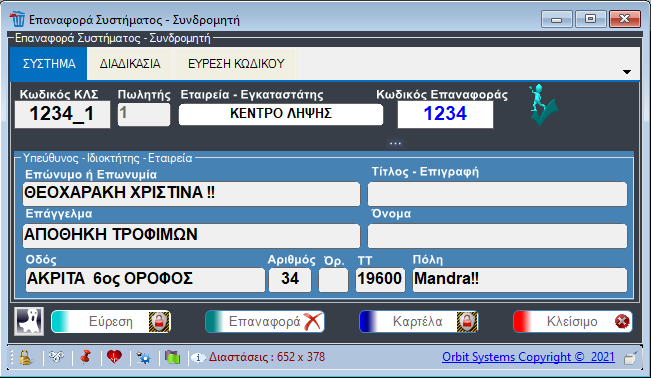This screenshot has width=651, height=378.
Task: Click the Οδός field ΑΚΡΙΤΑ 6ος ΟΡΟΦΟΣ
Action: (x=145, y=280)
